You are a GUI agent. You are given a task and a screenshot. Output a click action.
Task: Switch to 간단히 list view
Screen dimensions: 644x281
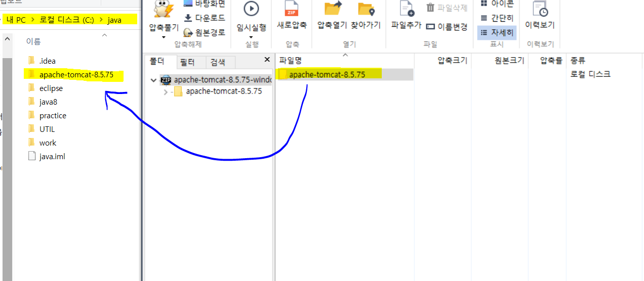click(x=497, y=18)
